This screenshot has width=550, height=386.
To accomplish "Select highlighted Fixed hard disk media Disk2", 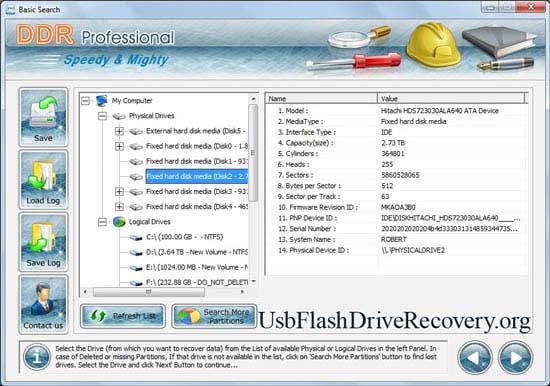I will tap(197, 177).
